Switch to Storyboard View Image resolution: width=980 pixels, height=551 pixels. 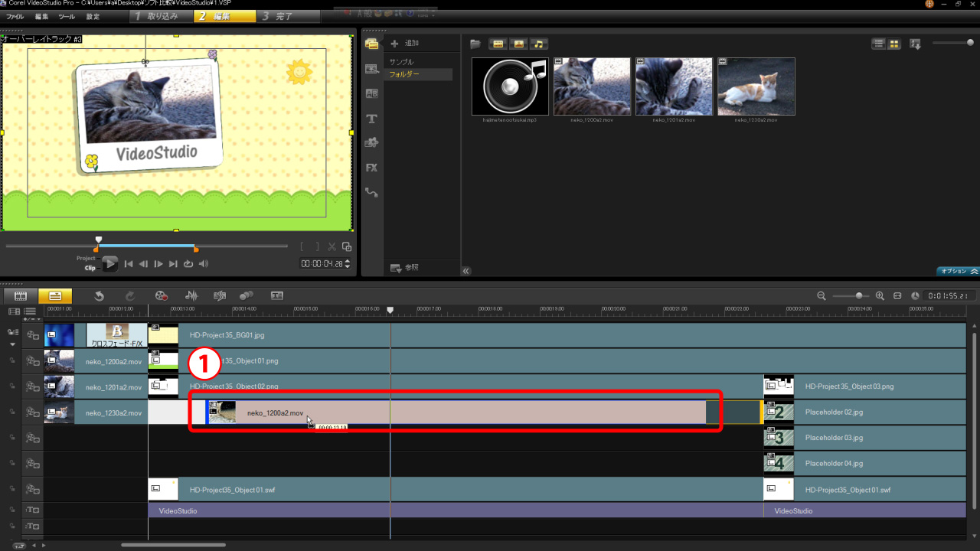pos(21,295)
